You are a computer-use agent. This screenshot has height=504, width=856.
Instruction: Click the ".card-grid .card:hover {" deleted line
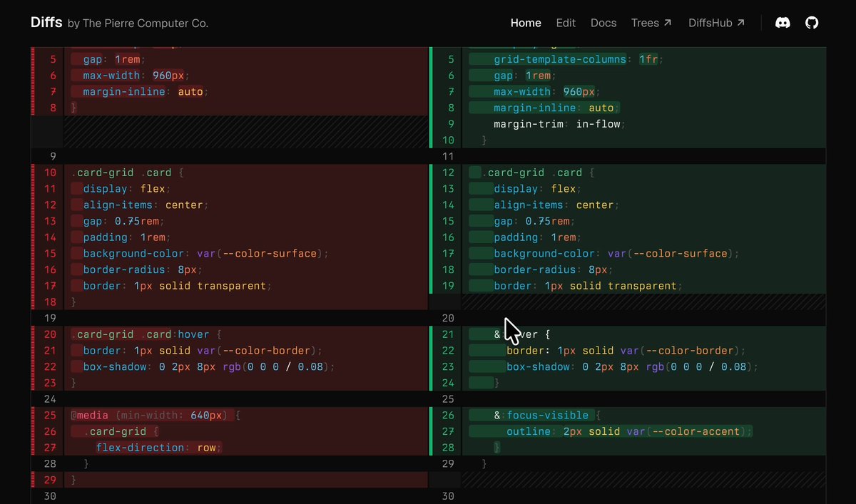(x=146, y=334)
